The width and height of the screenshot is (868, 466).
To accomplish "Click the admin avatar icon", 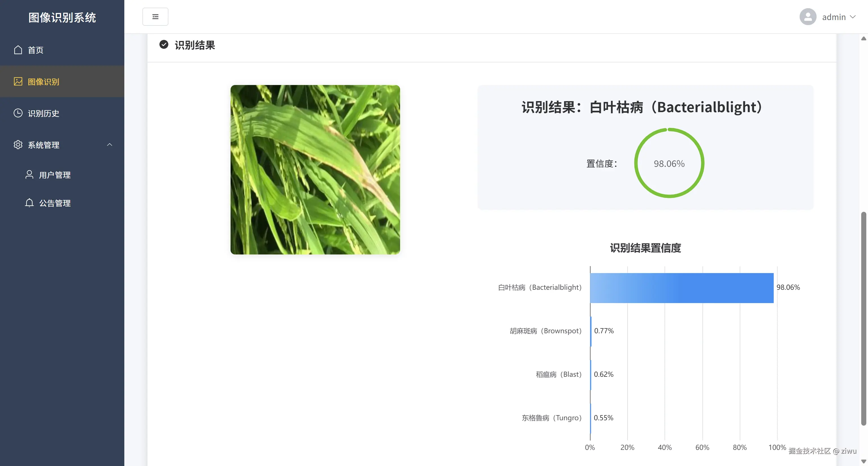I will pos(808,17).
